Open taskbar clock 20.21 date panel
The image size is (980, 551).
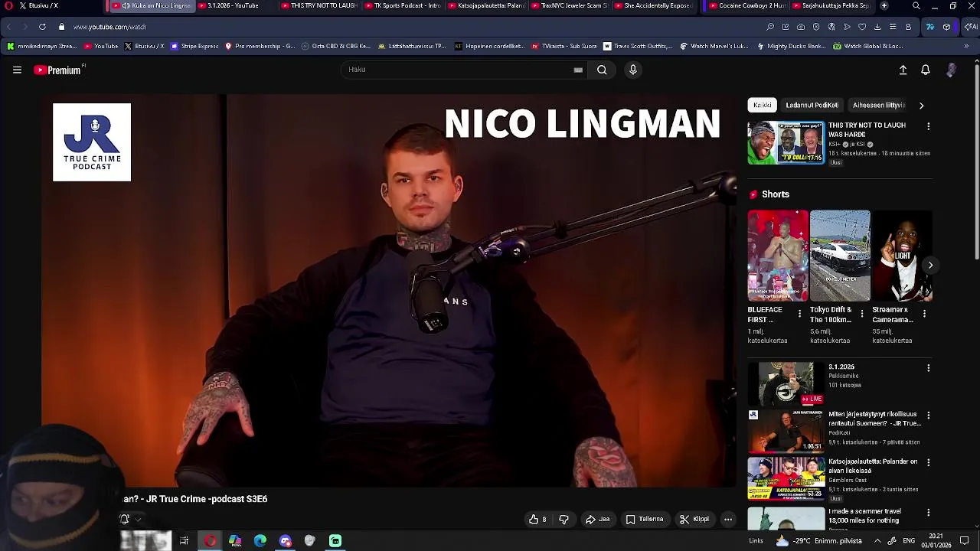click(x=936, y=541)
